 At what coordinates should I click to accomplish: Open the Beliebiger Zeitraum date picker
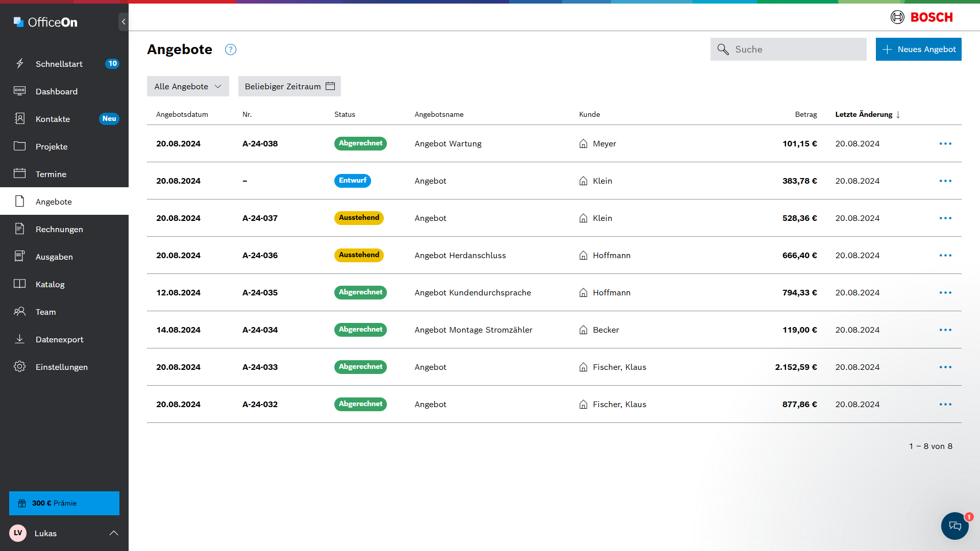289,86
